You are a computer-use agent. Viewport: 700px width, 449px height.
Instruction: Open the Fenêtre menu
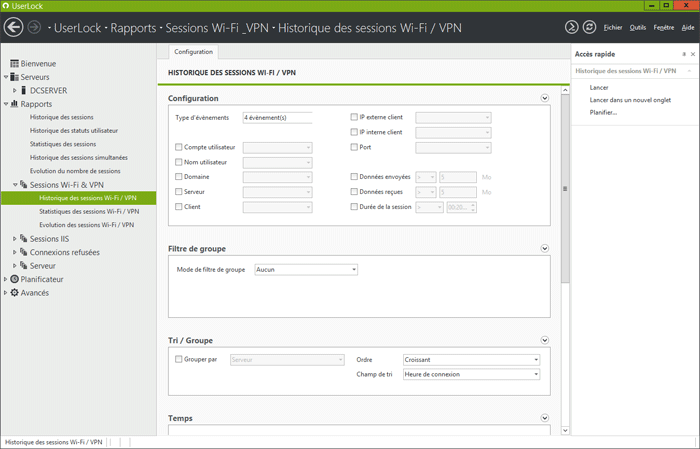(663, 28)
